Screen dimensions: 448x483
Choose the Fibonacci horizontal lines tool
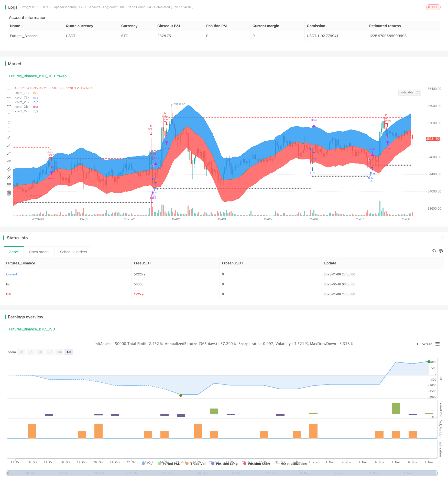pos(9,185)
